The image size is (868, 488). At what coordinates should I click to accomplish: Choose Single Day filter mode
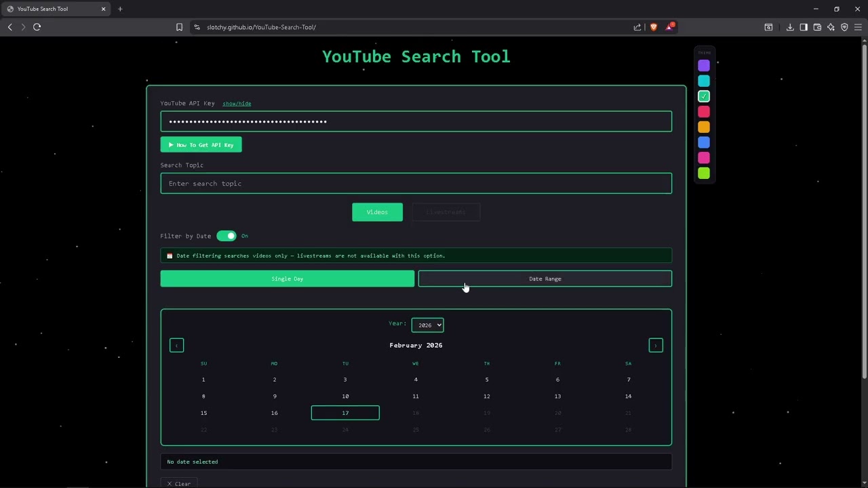(288, 279)
